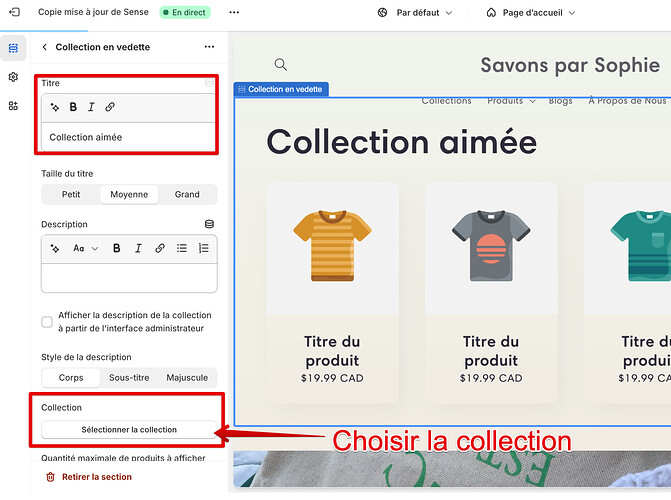Click the grey t-shirt product image

point(491,246)
